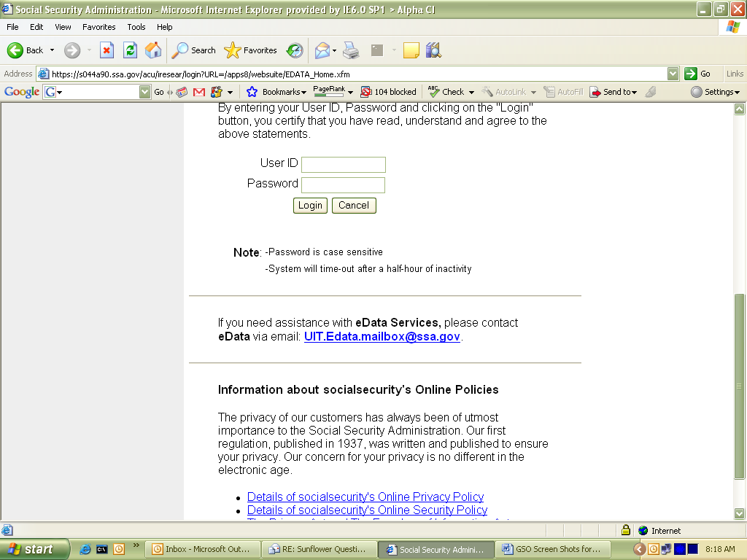This screenshot has height=560, width=747.
Task: Open the Edit menu
Action: 36,27
